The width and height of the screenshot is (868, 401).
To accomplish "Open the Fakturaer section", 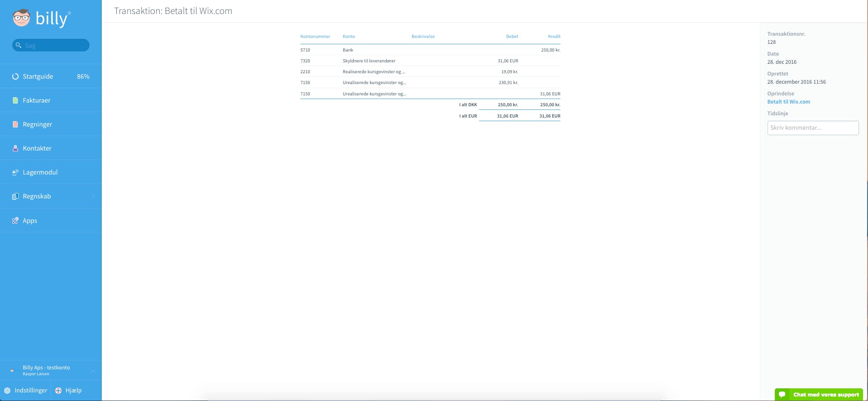I will (x=51, y=100).
